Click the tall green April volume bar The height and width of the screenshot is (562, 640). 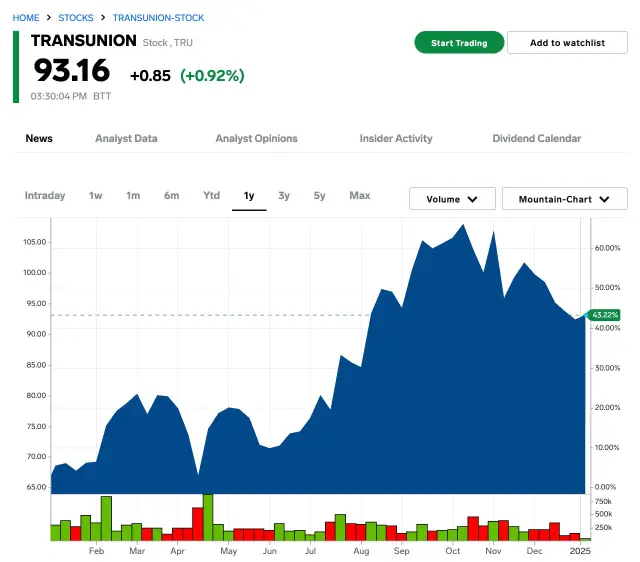pyautogui.click(x=208, y=517)
